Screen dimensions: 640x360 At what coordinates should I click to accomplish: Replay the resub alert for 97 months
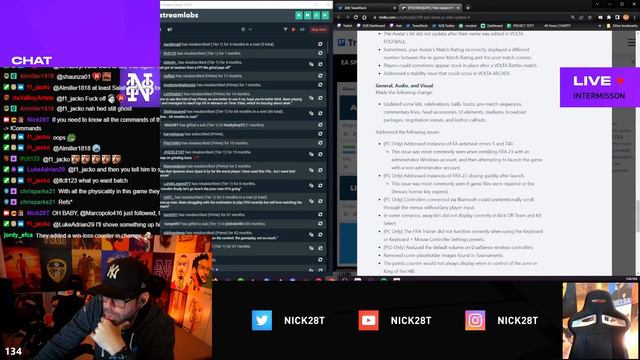click(320, 248)
